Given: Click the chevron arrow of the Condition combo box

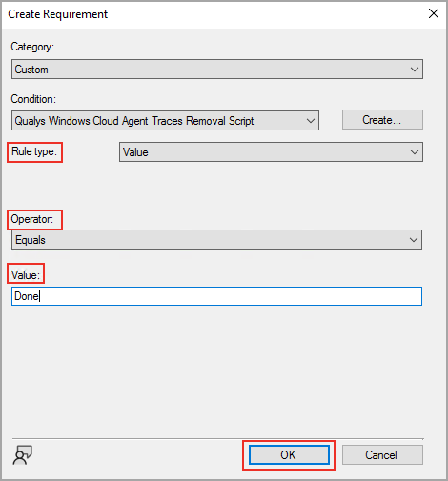Looking at the screenshot, I should click(311, 121).
